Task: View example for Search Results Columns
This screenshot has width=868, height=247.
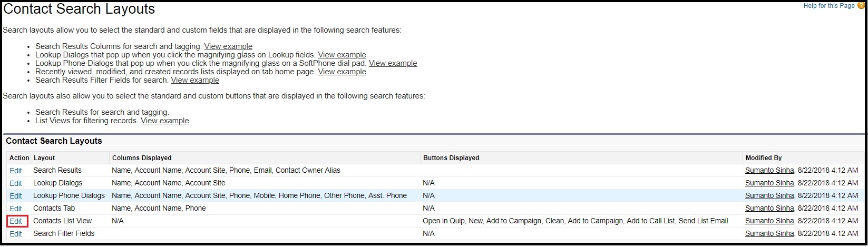Action: 228,46
